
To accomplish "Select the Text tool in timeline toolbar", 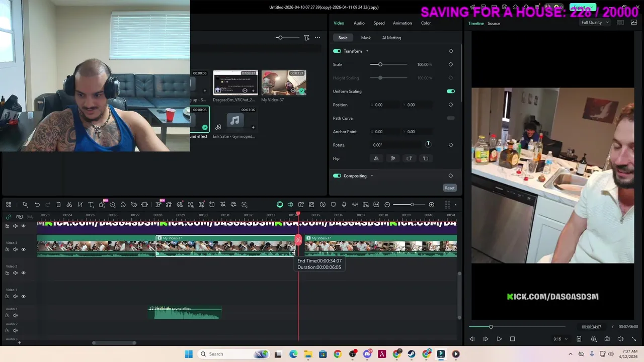I will coord(91,205).
